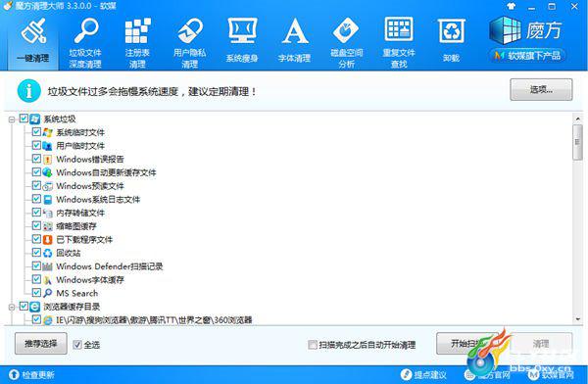588x384 pixels.
Task: Open the 用户隐私清理 privacy tool
Action: [x=190, y=42]
